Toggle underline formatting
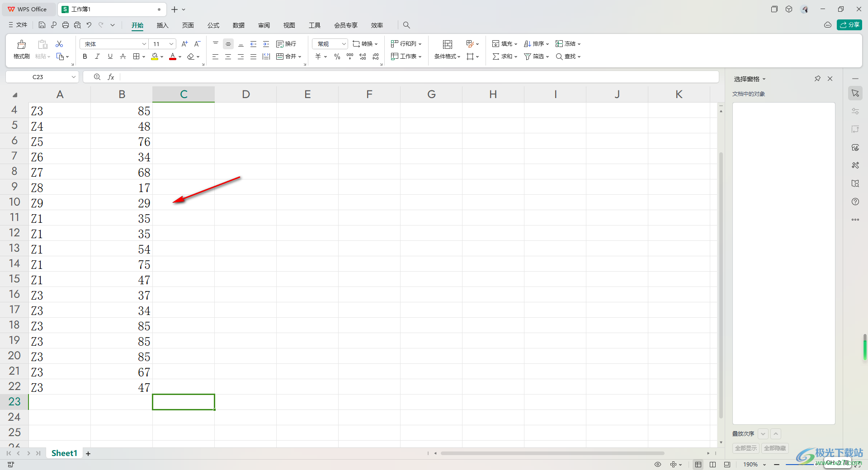The width and height of the screenshot is (868, 470). (110, 56)
